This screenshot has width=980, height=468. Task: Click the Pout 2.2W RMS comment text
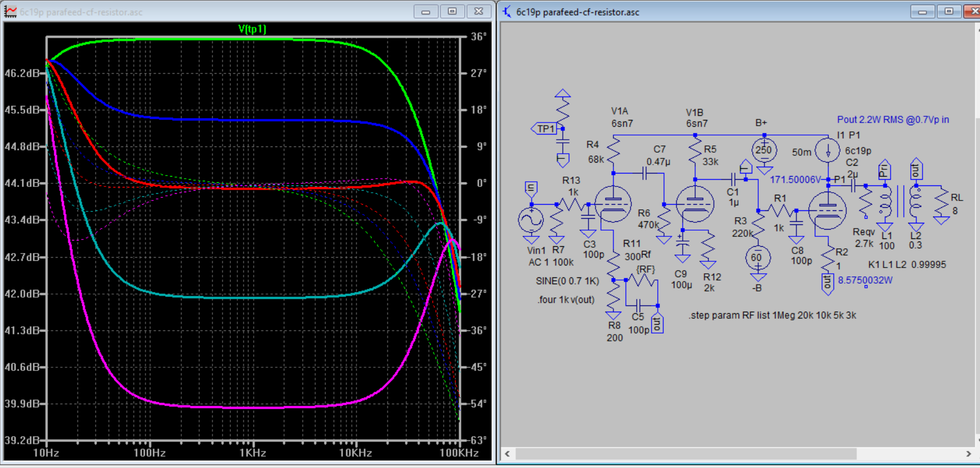[x=893, y=119]
